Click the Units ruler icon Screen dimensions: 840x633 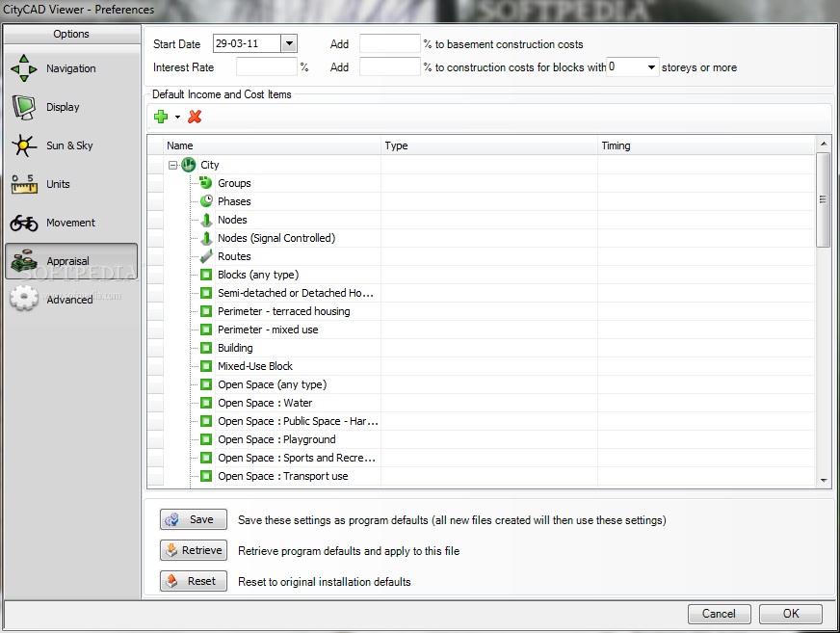pyautogui.click(x=24, y=184)
